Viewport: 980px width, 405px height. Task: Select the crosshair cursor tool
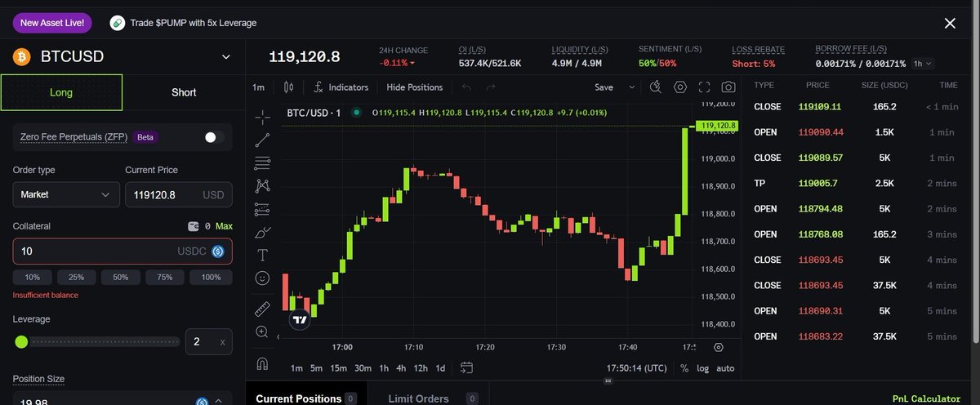point(262,117)
